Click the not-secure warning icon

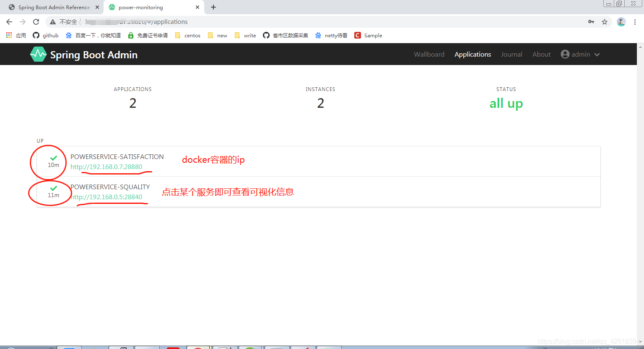[x=53, y=22]
